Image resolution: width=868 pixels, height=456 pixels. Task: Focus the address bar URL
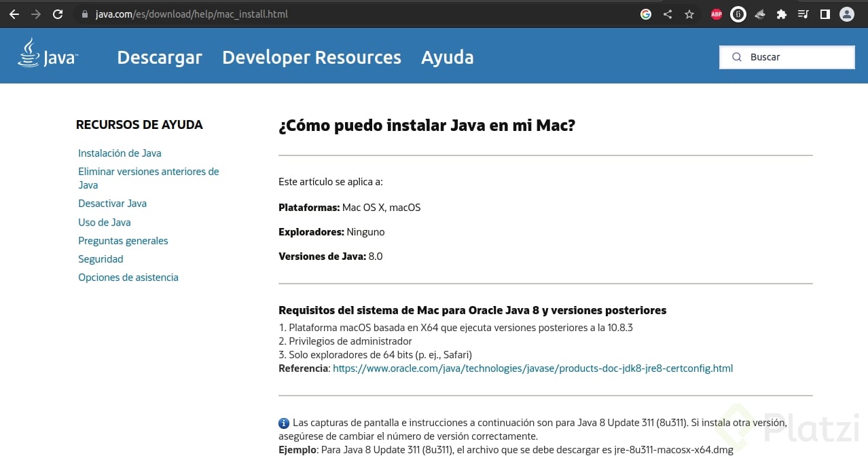tap(190, 14)
